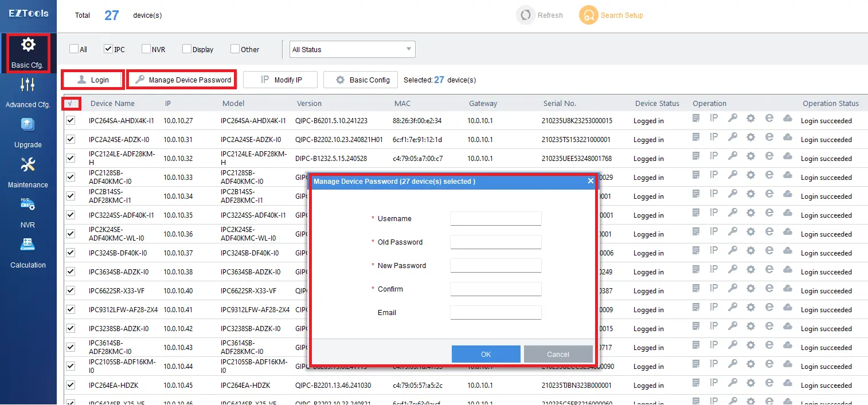868x405 pixels.
Task: Click Manage Device Password button
Action: 182,80
